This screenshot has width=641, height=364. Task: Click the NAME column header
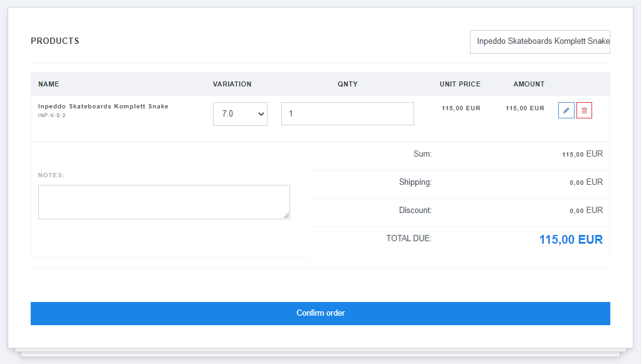click(49, 84)
